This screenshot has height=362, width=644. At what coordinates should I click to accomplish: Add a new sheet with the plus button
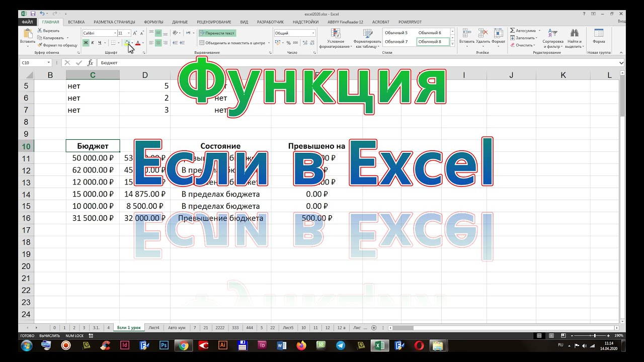pos(374,328)
